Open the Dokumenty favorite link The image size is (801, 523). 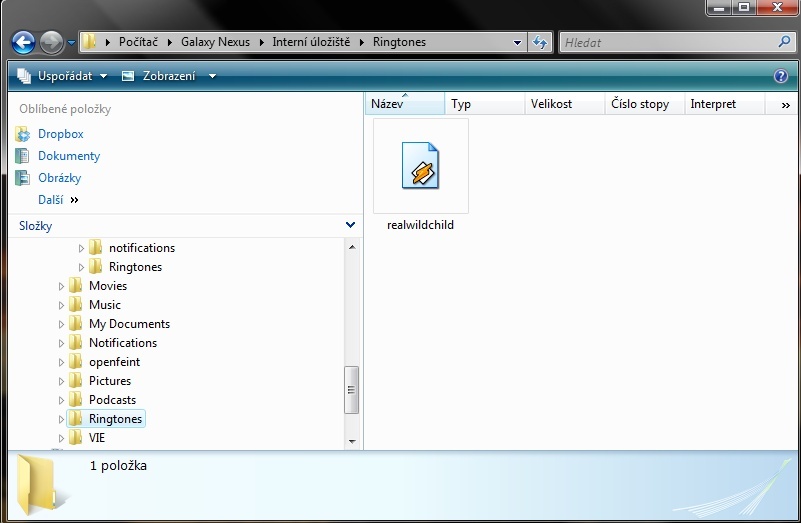pyautogui.click(x=68, y=156)
